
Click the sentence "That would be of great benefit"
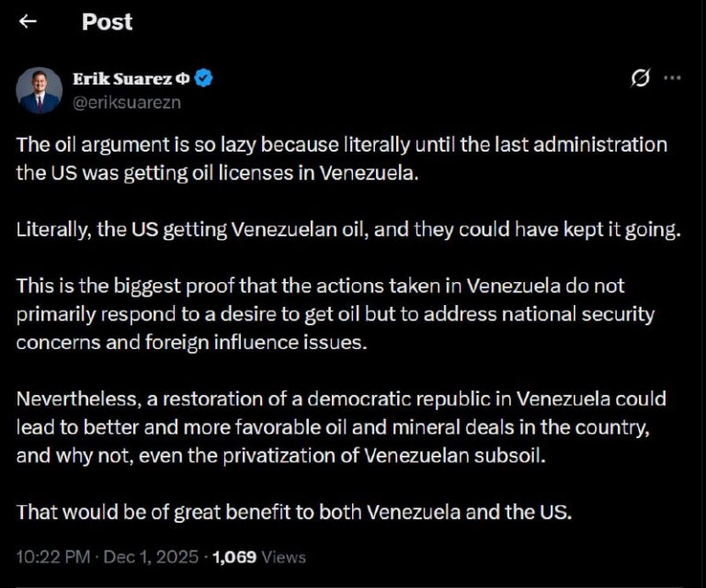[x=294, y=512]
